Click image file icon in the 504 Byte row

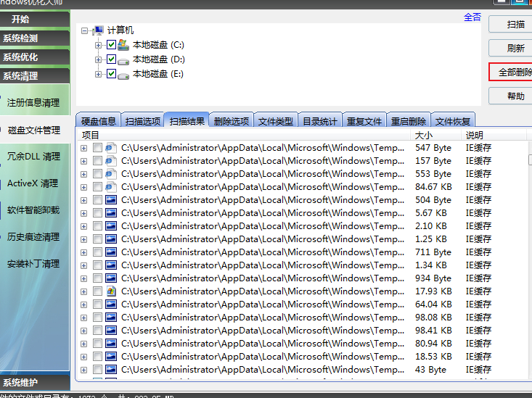pyautogui.click(x=111, y=200)
